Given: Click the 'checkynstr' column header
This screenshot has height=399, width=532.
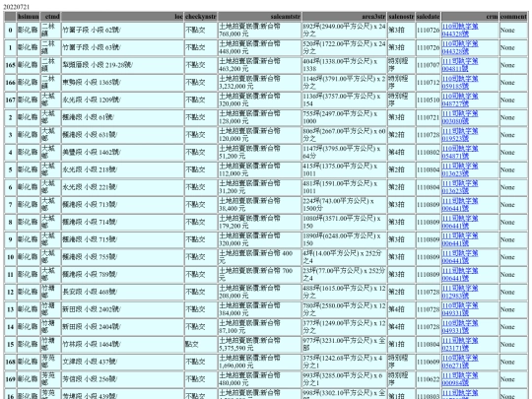Looking at the screenshot, I should click(201, 17).
